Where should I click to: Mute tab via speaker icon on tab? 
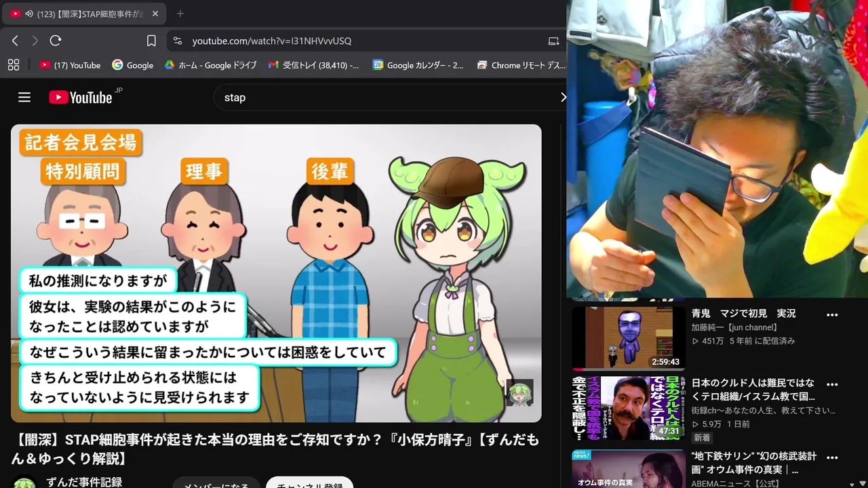tap(28, 14)
